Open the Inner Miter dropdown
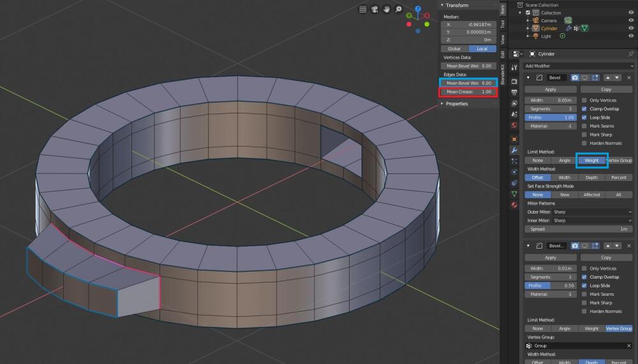 (x=593, y=221)
